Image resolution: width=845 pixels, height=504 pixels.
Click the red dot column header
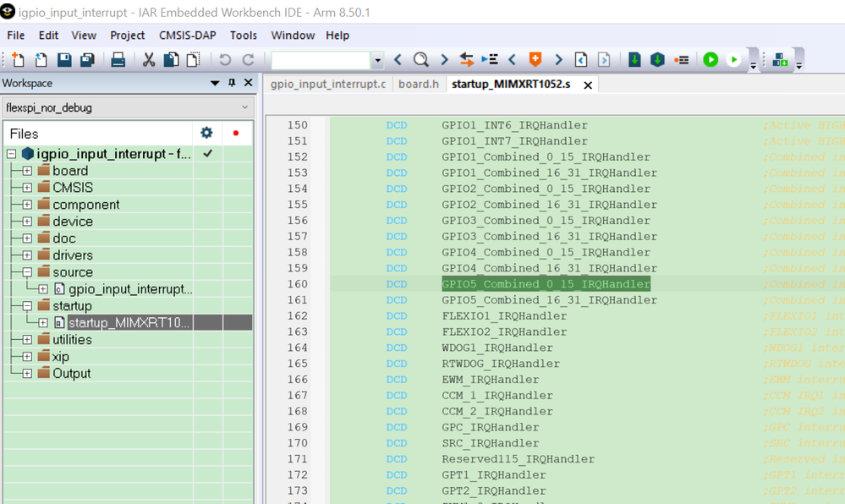pos(235,133)
